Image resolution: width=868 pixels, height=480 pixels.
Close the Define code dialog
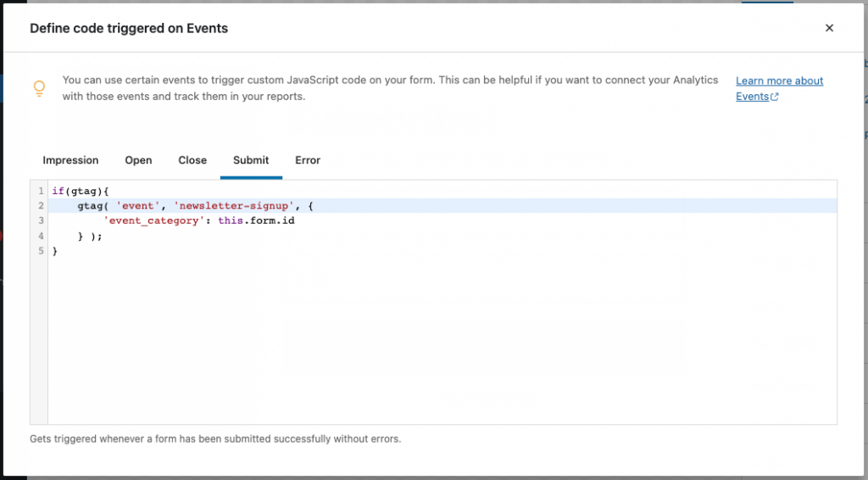(829, 28)
